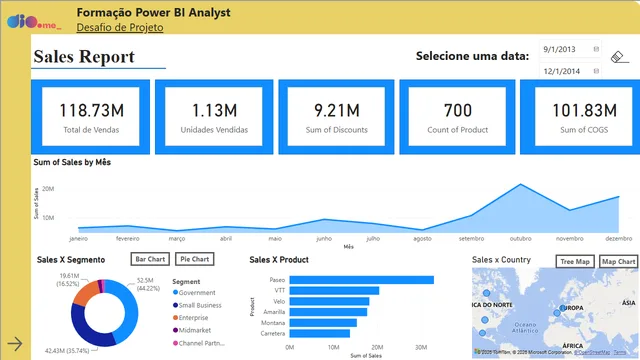This screenshot has height=360, width=640.
Task: Switch Segment visual to Bar Chart
Action: point(150,259)
